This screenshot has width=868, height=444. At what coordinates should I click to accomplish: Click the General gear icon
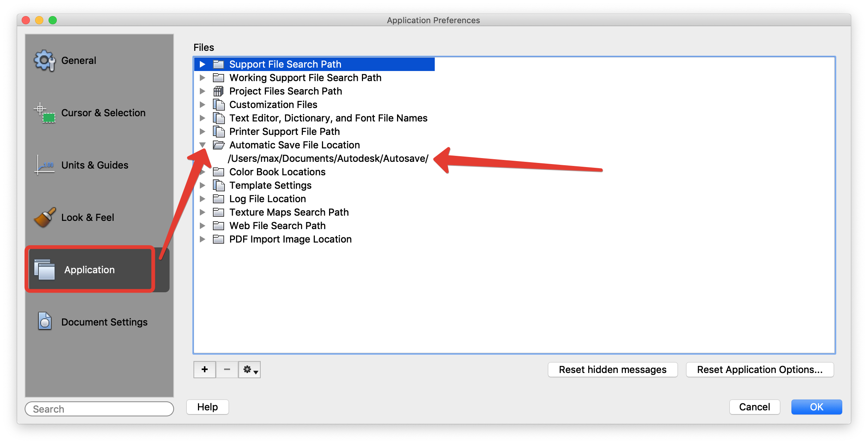[x=45, y=61]
